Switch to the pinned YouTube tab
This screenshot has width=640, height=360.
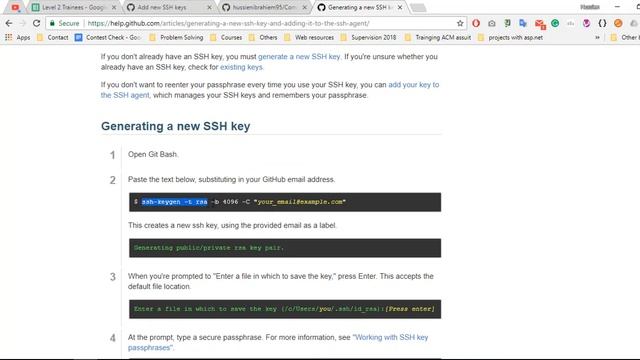(x=15, y=7)
